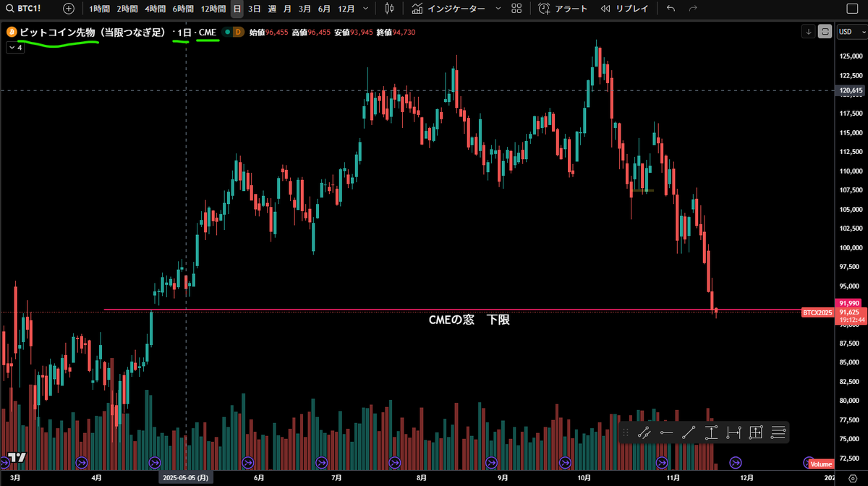This screenshot has height=486, width=868.
Task: Select the parallel channel drawing tool
Action: point(643,432)
